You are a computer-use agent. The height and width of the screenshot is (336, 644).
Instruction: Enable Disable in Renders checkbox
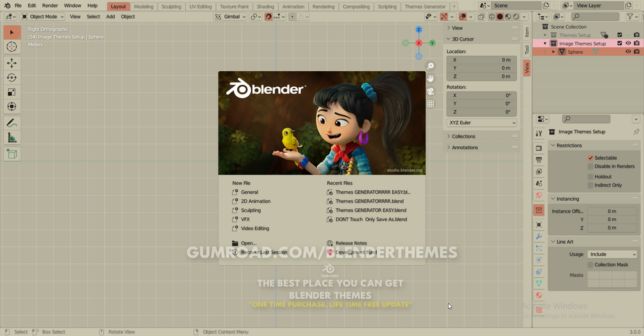coord(590,166)
